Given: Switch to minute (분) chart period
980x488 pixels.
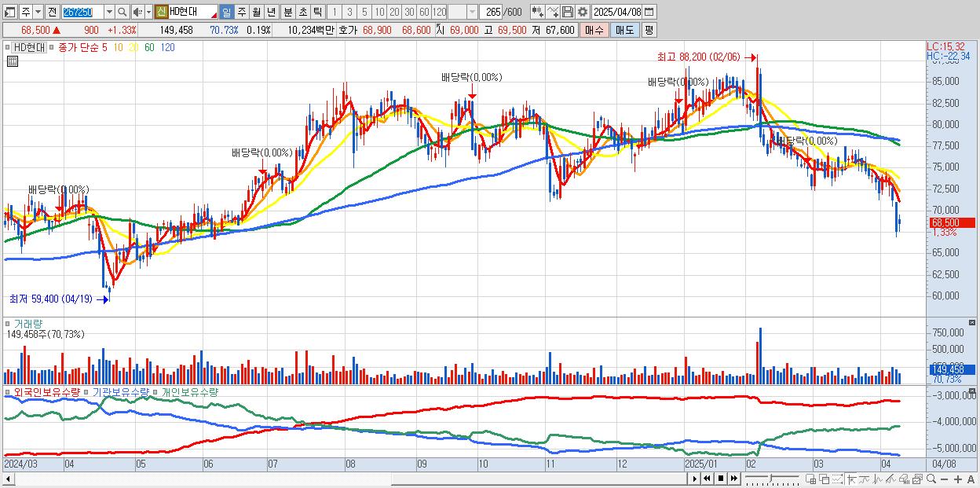Looking at the screenshot, I should click(x=287, y=12).
